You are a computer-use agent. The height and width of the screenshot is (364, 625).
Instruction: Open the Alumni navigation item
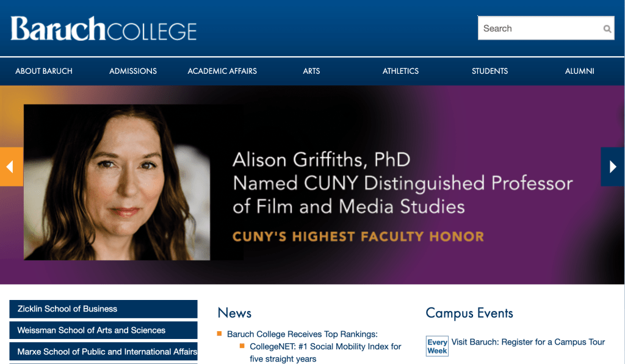click(579, 71)
